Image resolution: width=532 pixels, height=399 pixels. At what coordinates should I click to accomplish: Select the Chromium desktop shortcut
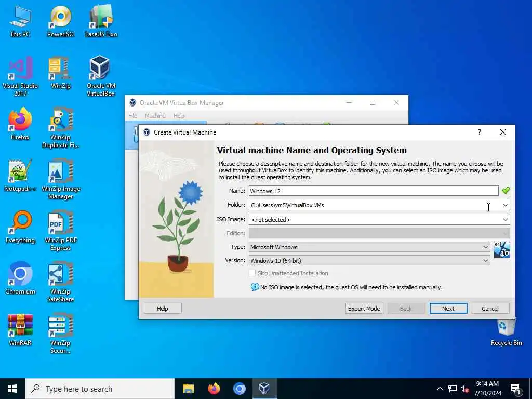point(20,278)
